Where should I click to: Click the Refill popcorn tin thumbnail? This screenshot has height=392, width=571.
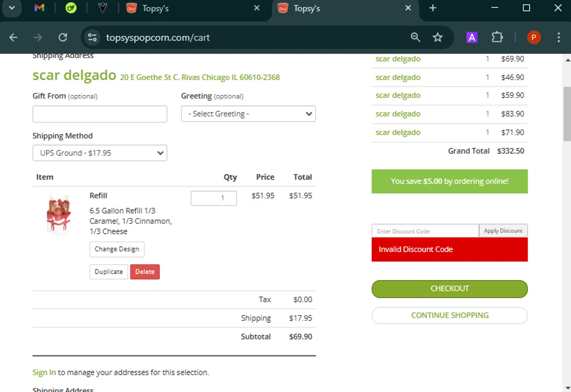[59, 215]
